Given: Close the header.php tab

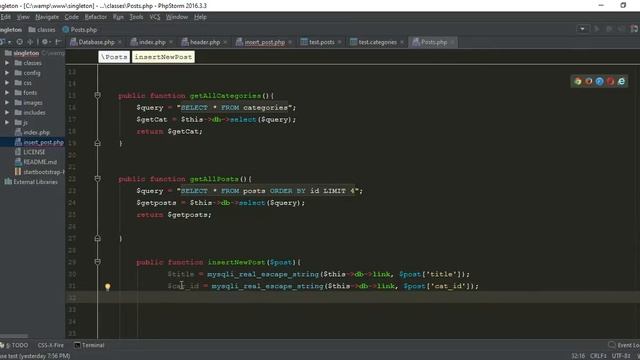Looking at the screenshot, I should (225, 42).
